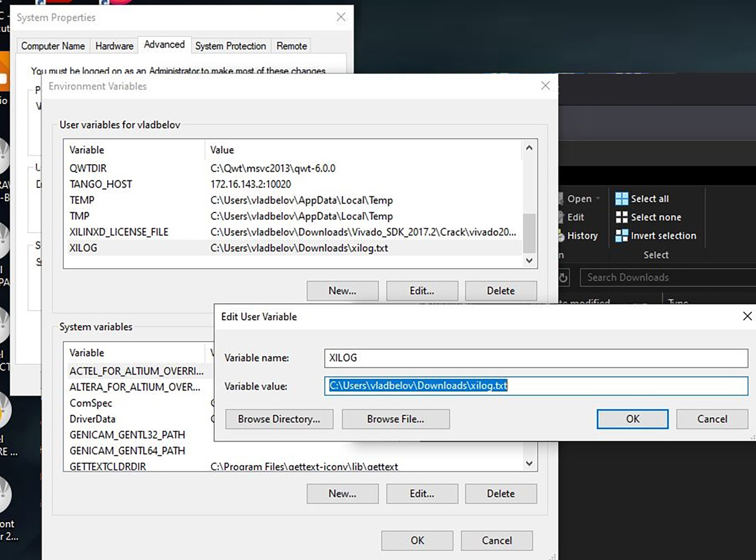Click the History icon in Explorer ribbon

(561, 236)
